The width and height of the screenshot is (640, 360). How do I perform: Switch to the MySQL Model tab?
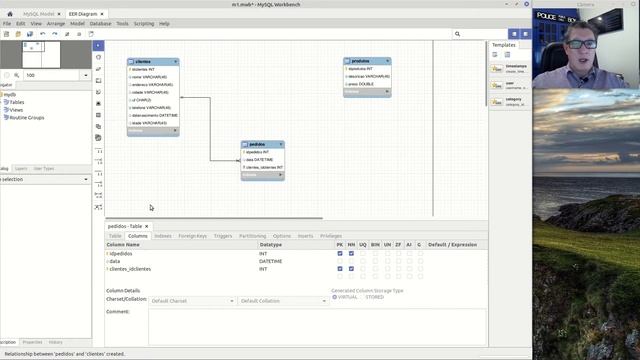point(38,14)
